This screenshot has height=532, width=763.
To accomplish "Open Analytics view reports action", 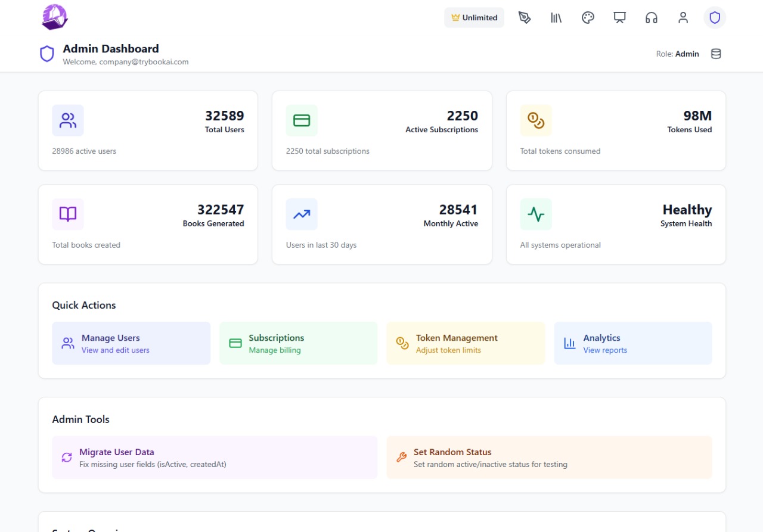I will tap(632, 343).
